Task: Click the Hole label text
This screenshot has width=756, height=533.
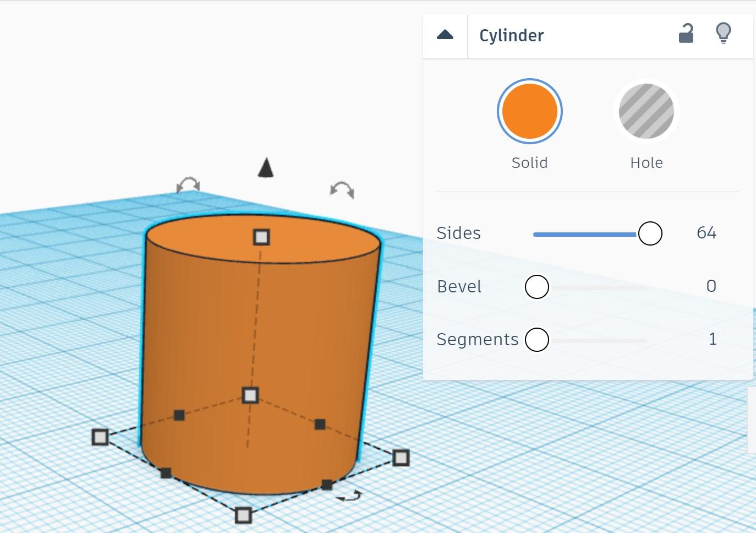Action: (x=647, y=163)
